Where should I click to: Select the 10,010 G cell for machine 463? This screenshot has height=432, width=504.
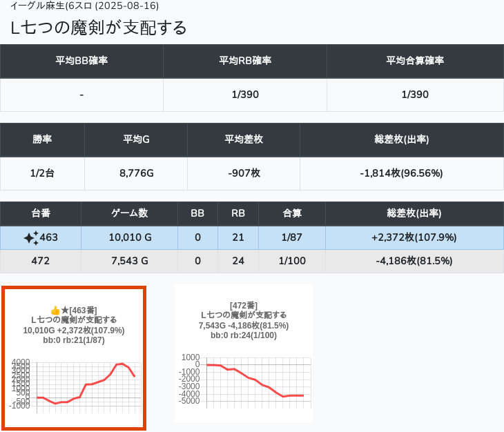pyautogui.click(x=129, y=238)
